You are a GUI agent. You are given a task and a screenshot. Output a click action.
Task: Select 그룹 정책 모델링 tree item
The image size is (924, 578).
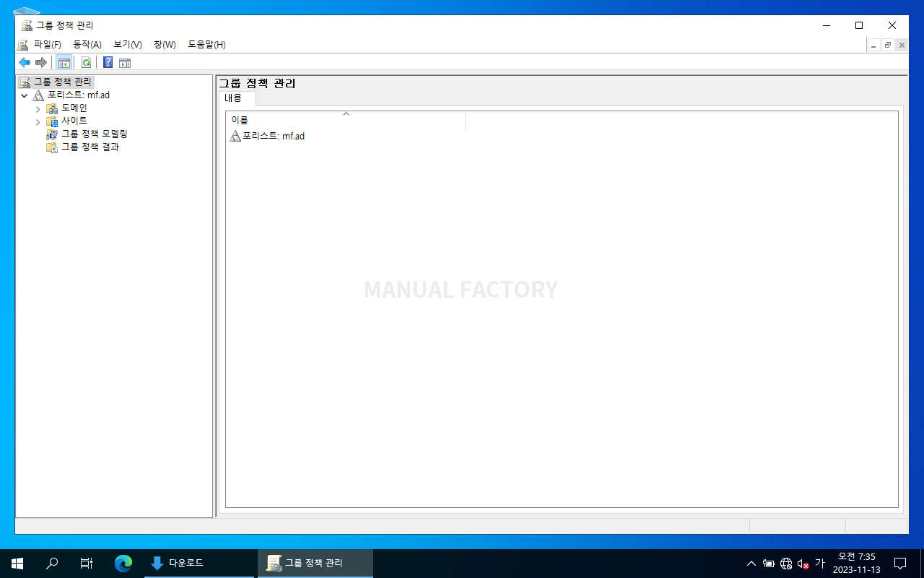pos(95,134)
